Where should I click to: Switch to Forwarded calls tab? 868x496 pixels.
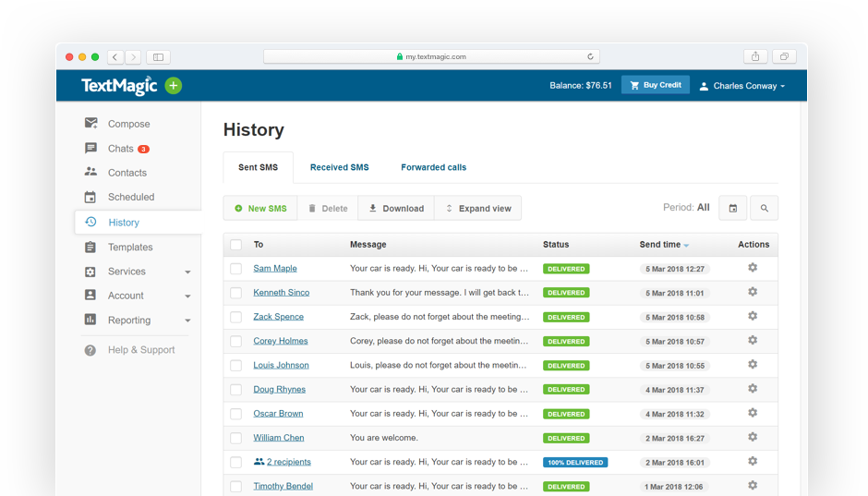point(433,167)
